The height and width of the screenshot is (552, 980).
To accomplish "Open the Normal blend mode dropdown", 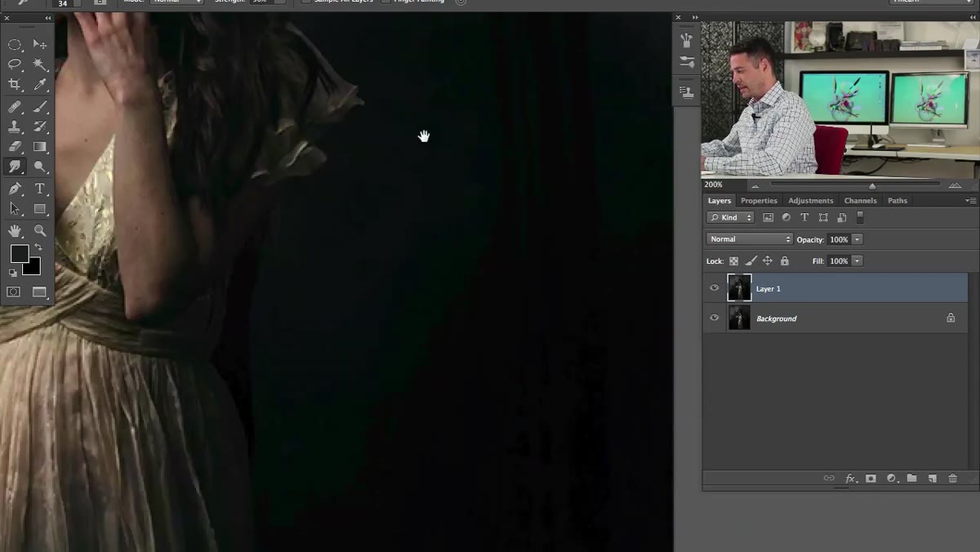I will click(749, 239).
